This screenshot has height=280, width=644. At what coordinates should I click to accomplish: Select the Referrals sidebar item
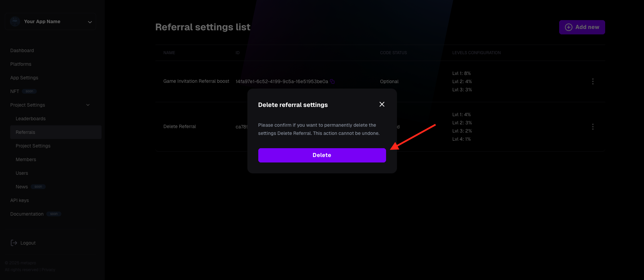click(x=56, y=132)
